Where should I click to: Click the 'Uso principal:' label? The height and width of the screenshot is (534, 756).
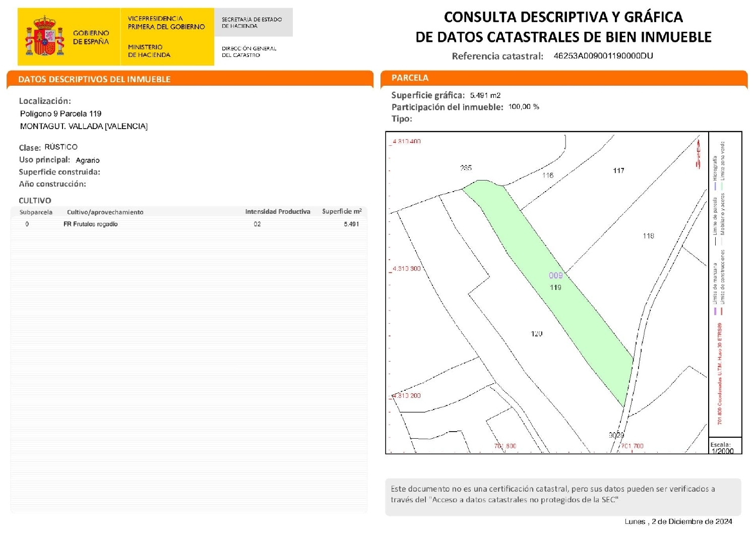pyautogui.click(x=44, y=160)
